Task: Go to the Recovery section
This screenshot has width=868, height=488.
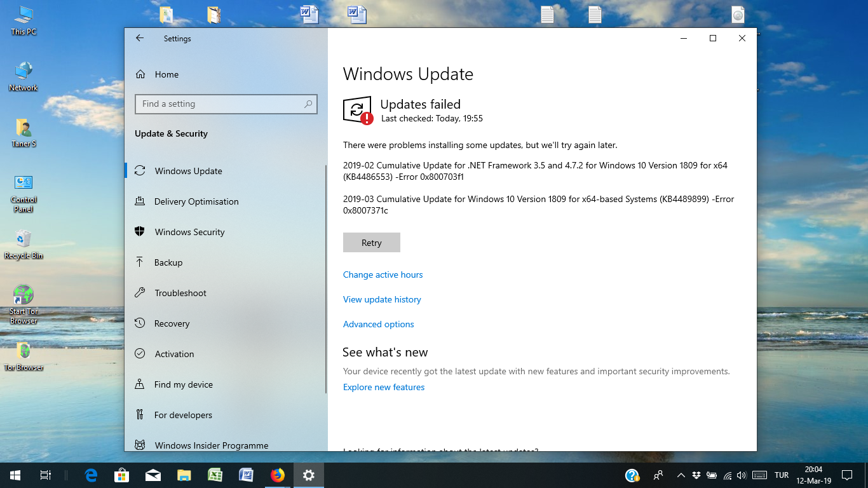Action: (x=226, y=323)
